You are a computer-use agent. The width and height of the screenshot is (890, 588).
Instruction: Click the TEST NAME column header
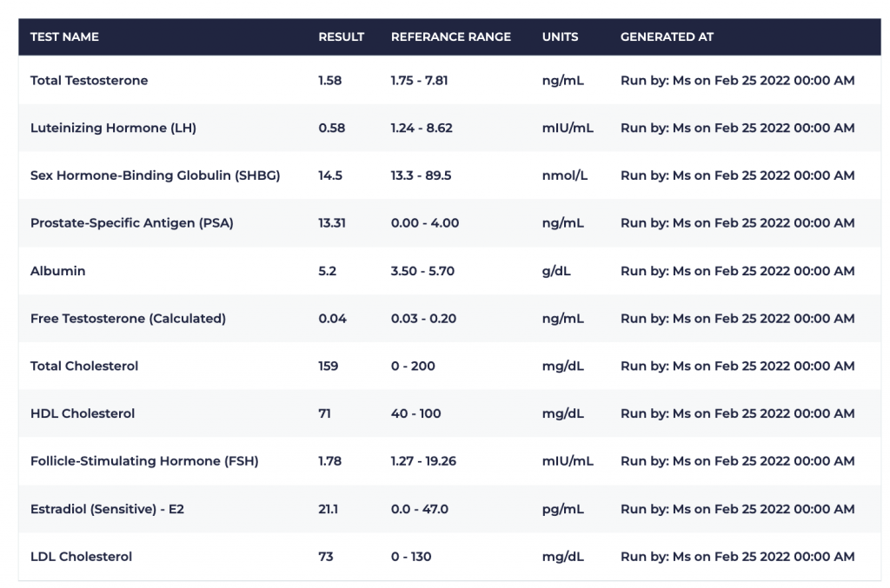click(64, 37)
